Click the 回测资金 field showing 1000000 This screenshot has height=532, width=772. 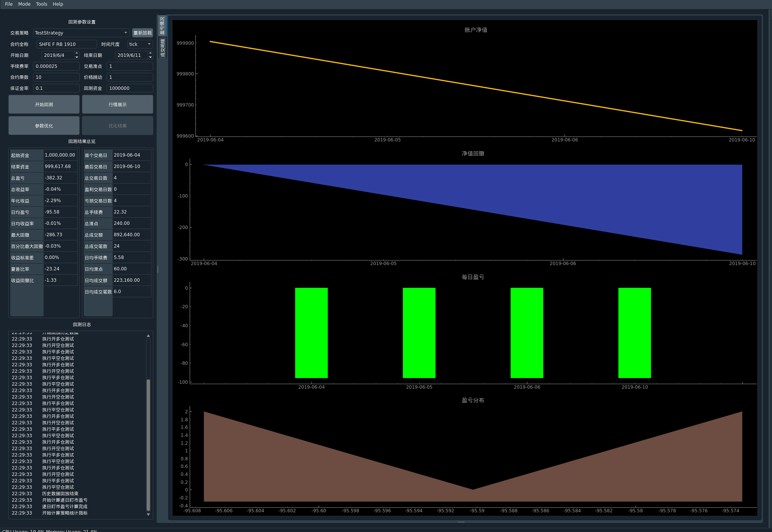click(130, 88)
